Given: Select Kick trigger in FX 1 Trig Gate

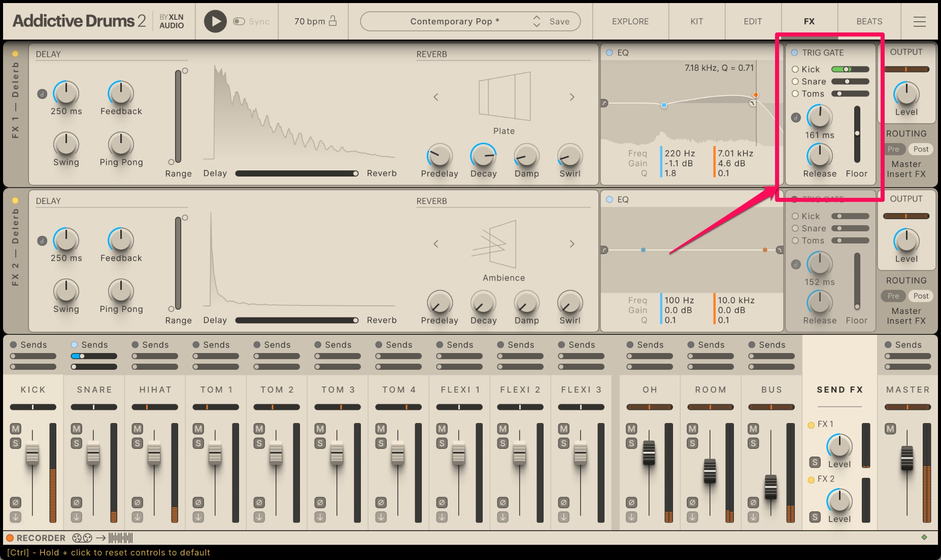Looking at the screenshot, I should 795,69.
